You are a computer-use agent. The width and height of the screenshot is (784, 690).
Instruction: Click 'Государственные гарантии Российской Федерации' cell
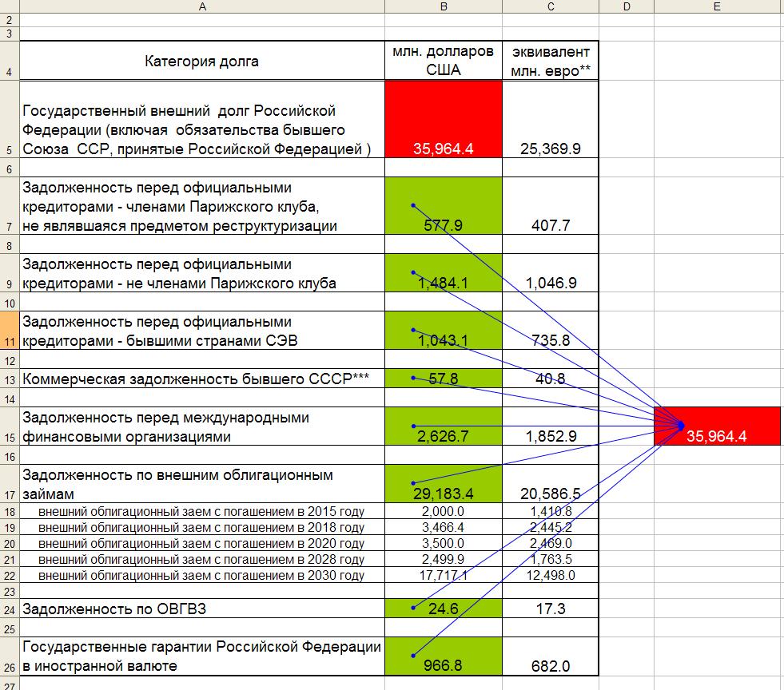point(202,656)
